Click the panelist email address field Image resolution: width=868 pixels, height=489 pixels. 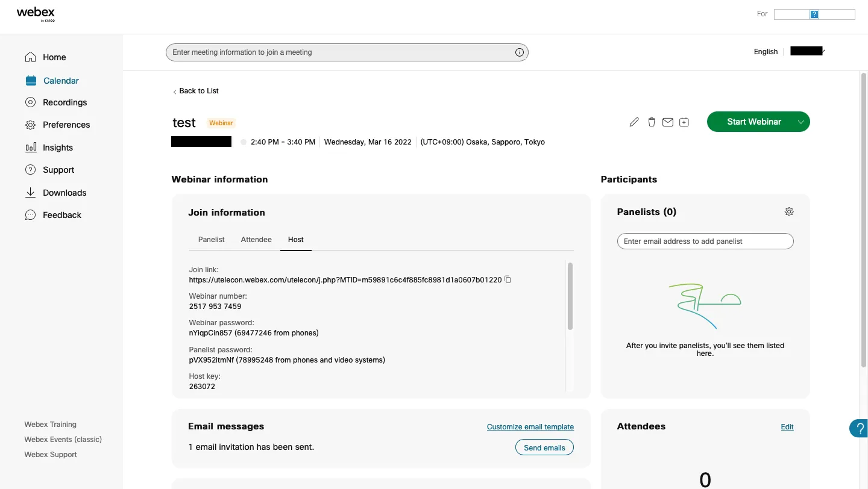(x=705, y=241)
